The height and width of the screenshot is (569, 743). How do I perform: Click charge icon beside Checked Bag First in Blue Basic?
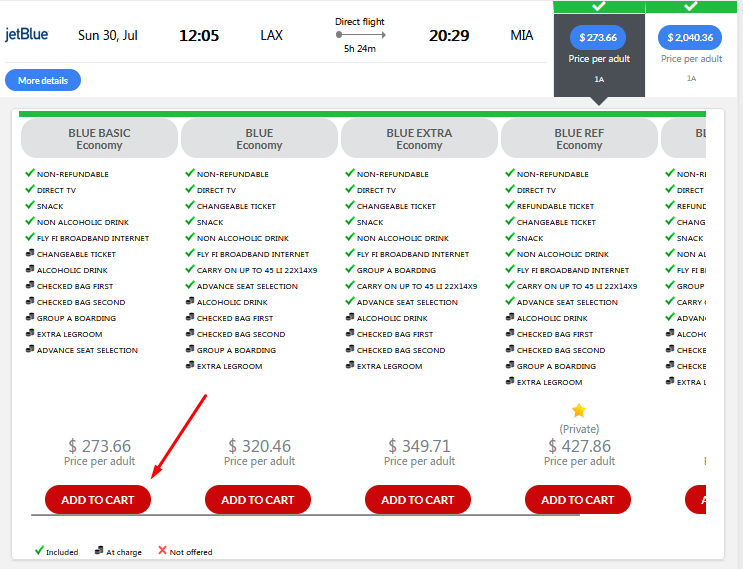[x=30, y=286]
